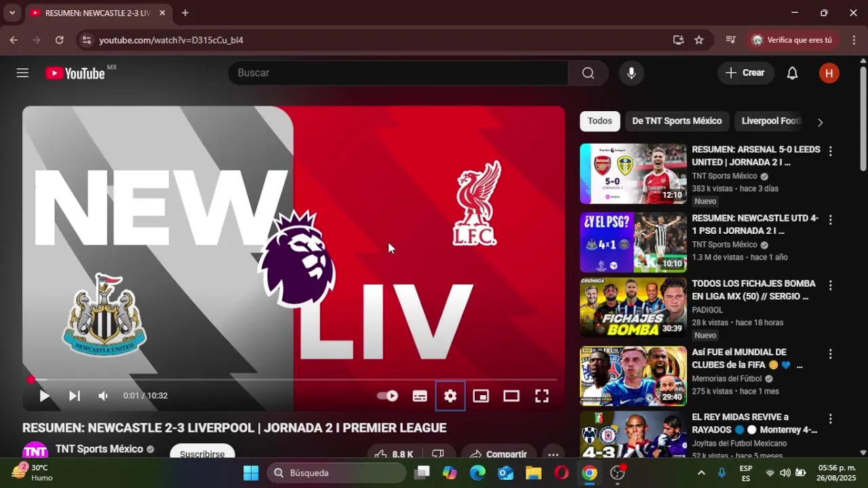
Task: Open the YouTube hamburger guide menu
Action: point(22,73)
